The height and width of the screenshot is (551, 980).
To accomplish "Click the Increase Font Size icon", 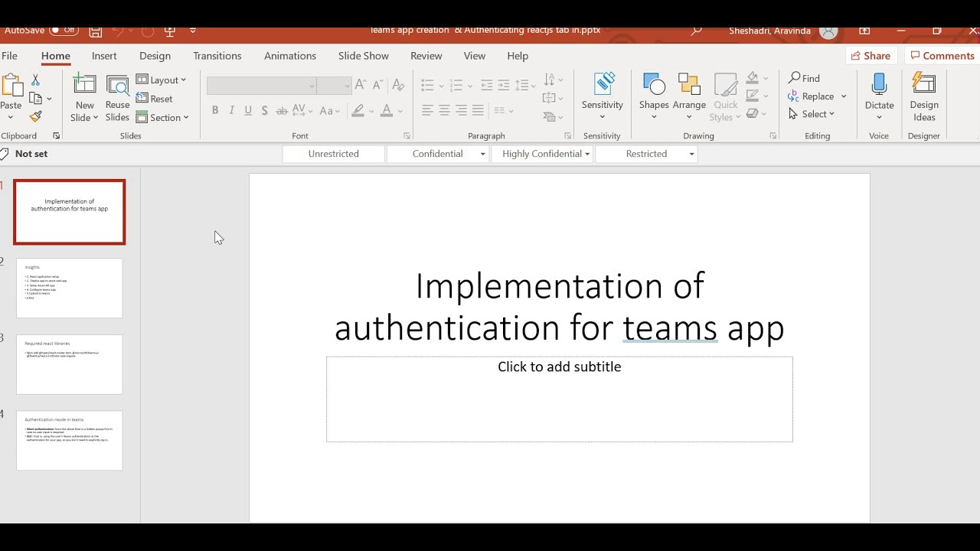I will click(360, 85).
